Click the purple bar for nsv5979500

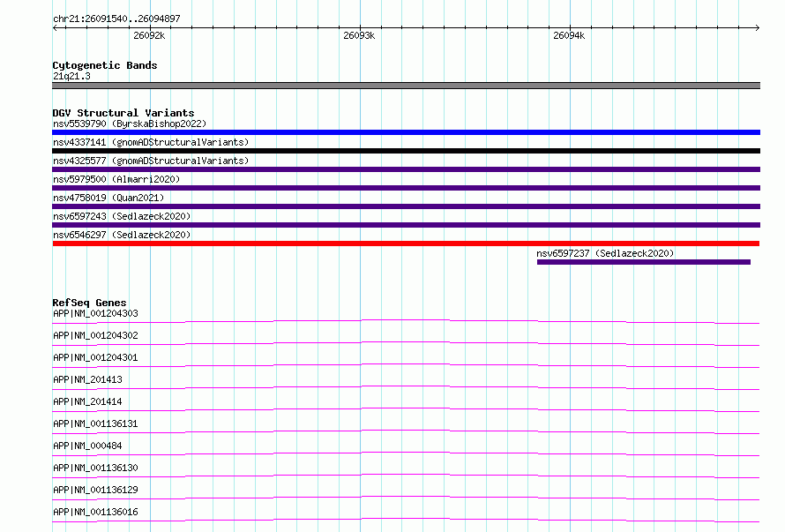[406, 188]
